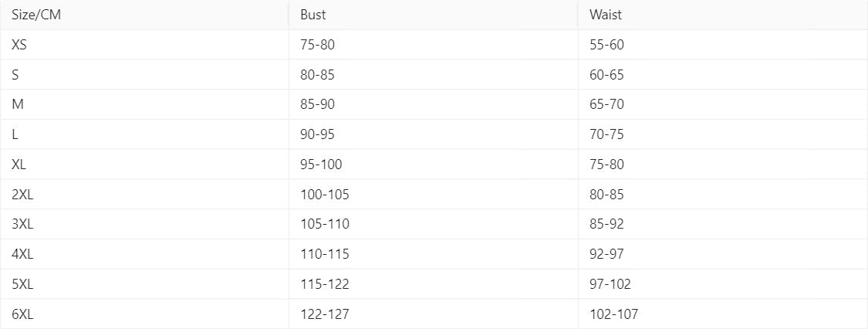Click the 3XL size label

[x=22, y=224]
